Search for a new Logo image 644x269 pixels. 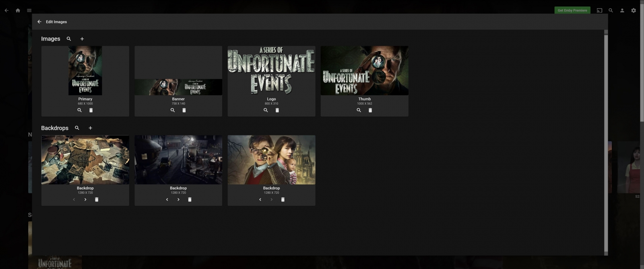[x=266, y=110]
